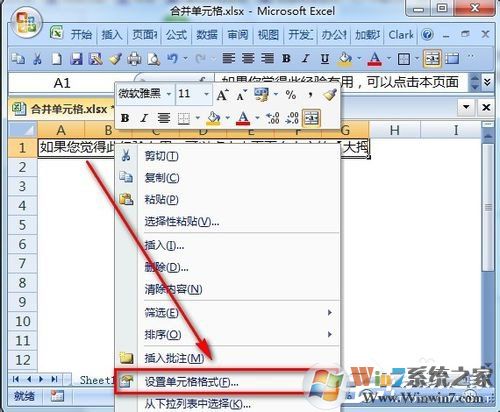Create a new blank workbook icon
Screen dimensions: 500x412
pos(57,59)
